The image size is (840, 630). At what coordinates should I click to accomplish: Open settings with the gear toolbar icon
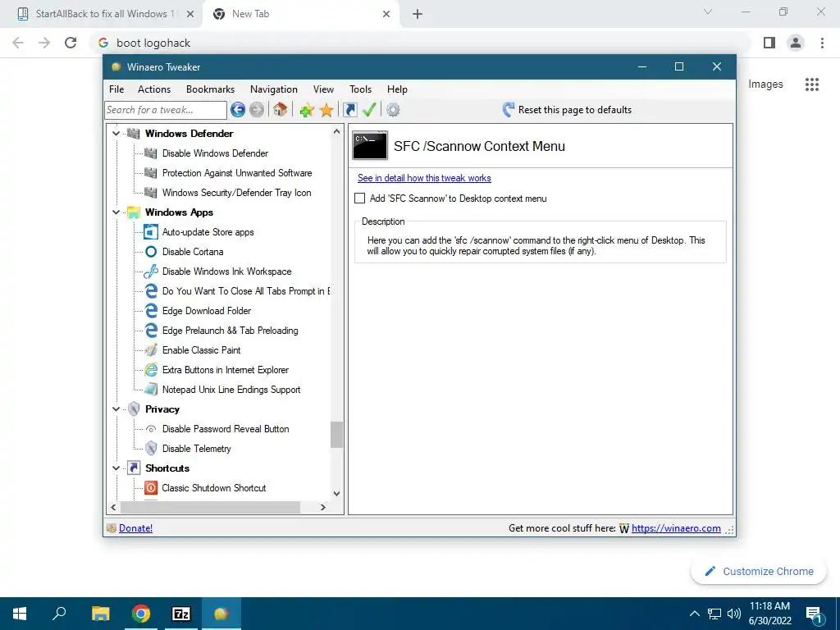(x=393, y=110)
